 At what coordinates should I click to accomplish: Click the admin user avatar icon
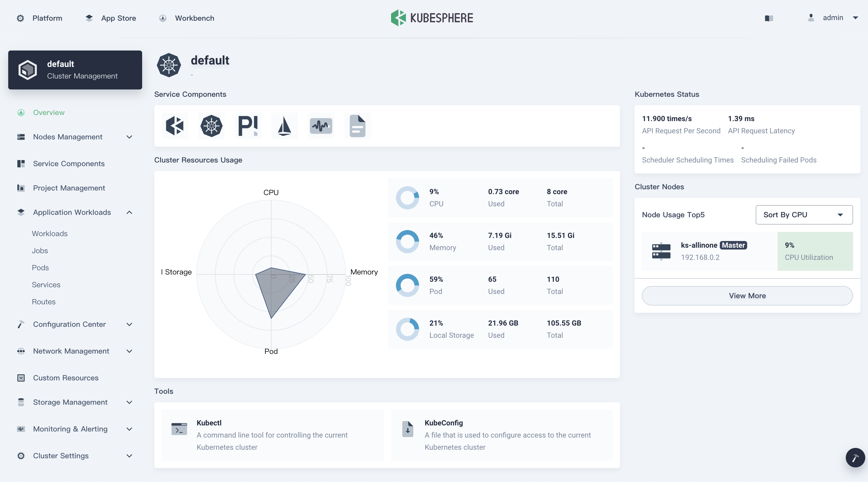tap(811, 18)
